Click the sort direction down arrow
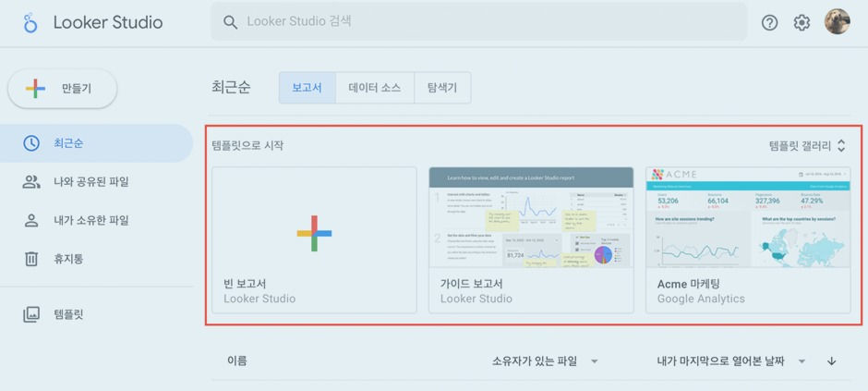The height and width of the screenshot is (391, 868). pos(831,361)
